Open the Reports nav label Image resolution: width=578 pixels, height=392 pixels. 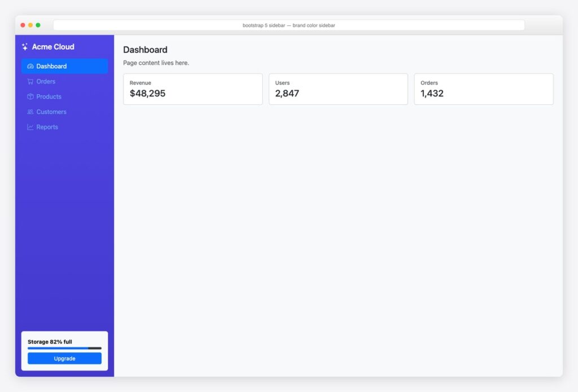point(47,127)
